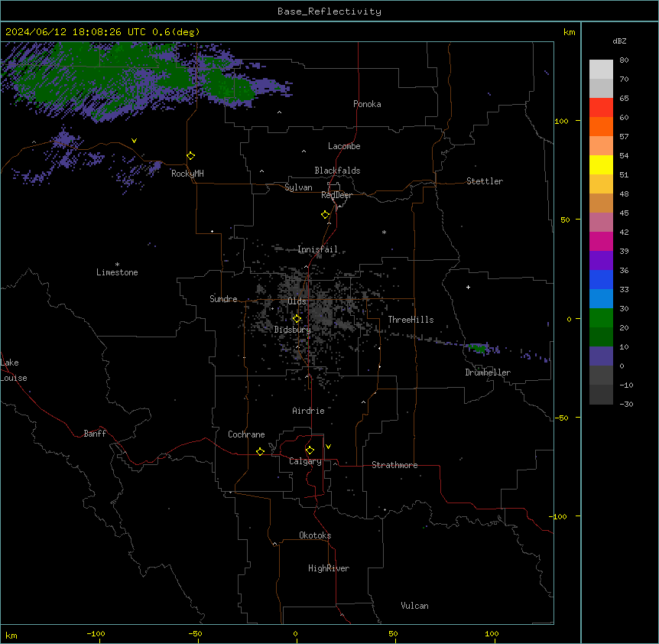
Task: Click the -30 value at the legend bottom
Action: (626, 404)
